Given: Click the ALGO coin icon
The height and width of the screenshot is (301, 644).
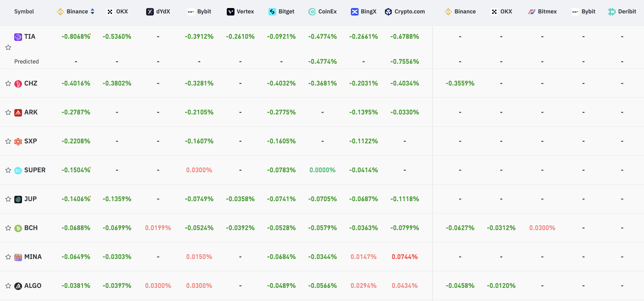Looking at the screenshot, I should coord(18,286).
